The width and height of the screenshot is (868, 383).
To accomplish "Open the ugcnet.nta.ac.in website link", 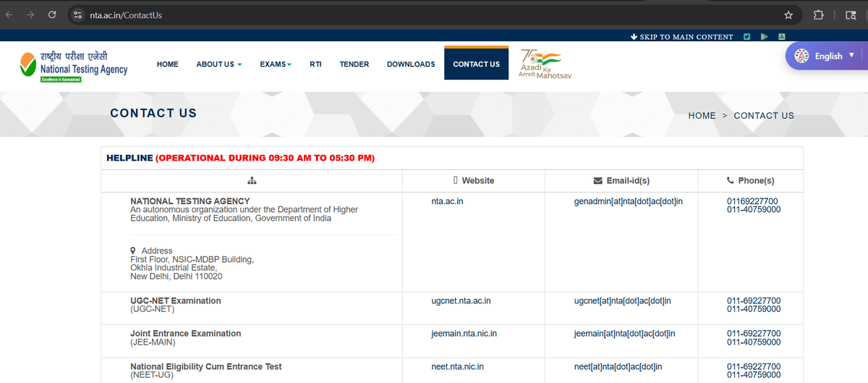I will pos(461,300).
